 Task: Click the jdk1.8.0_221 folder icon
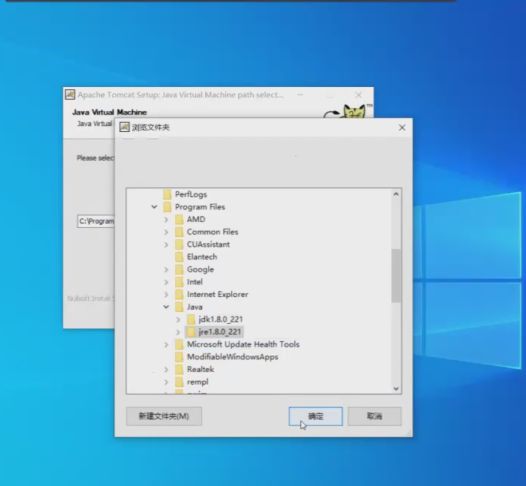[191, 319]
